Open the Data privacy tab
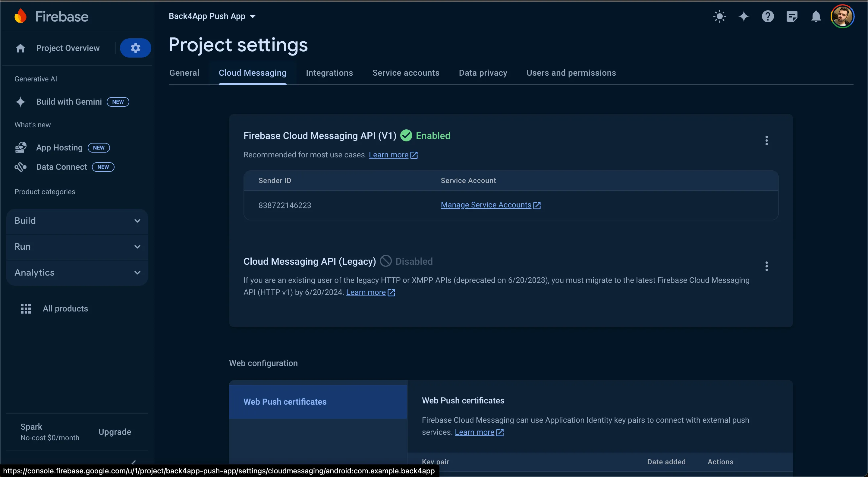868x477 pixels. pos(483,73)
